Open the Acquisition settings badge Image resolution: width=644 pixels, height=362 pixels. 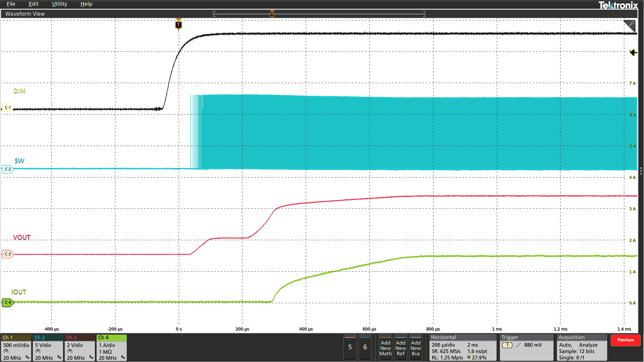point(582,347)
